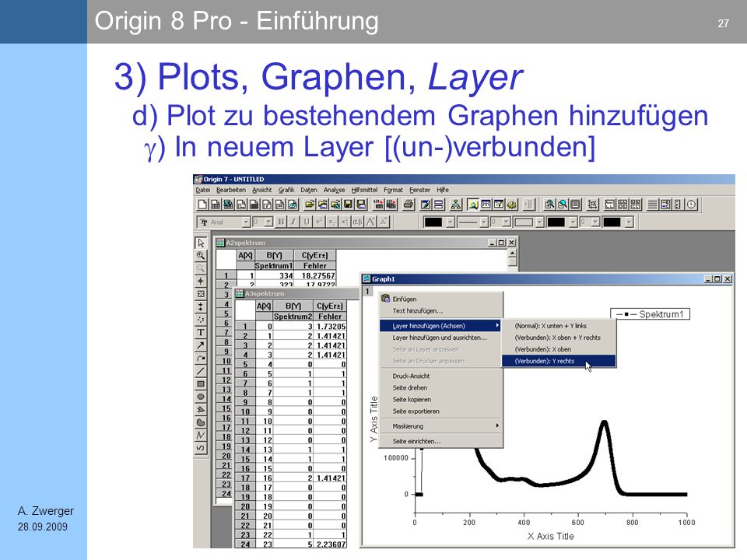Select the Curved Arrow tool
747x560 pixels.
(201, 358)
